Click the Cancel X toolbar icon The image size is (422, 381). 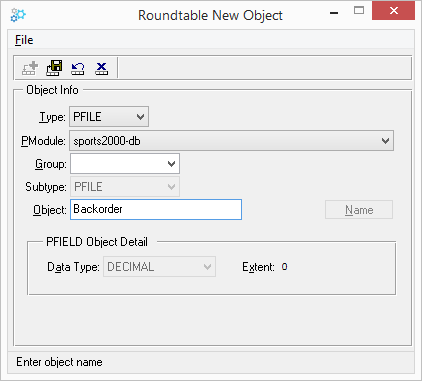pos(101,68)
